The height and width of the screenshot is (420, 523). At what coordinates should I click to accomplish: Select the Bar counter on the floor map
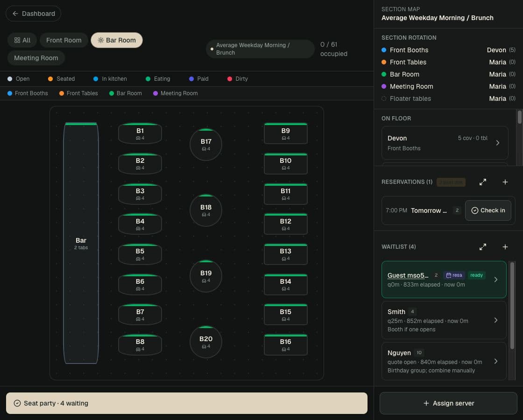[81, 243]
